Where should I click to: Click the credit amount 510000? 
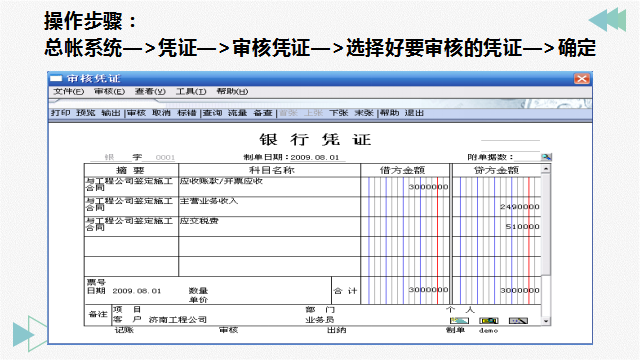[x=522, y=227]
